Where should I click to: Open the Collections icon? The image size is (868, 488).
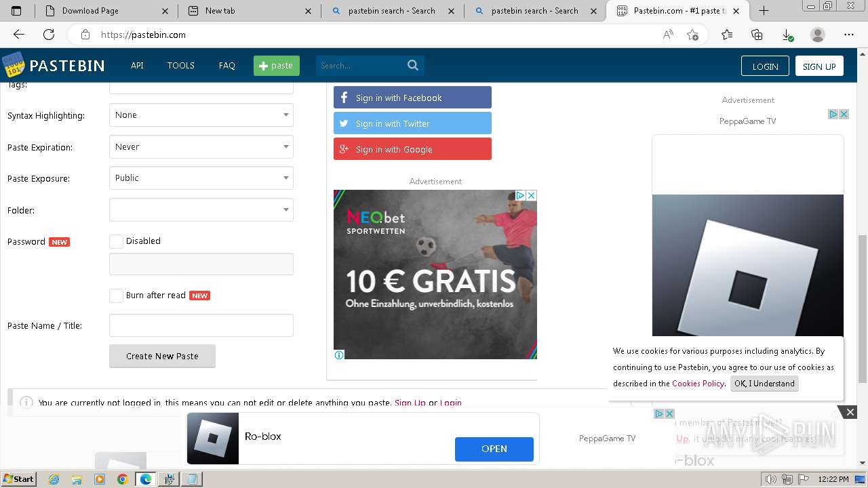(757, 35)
